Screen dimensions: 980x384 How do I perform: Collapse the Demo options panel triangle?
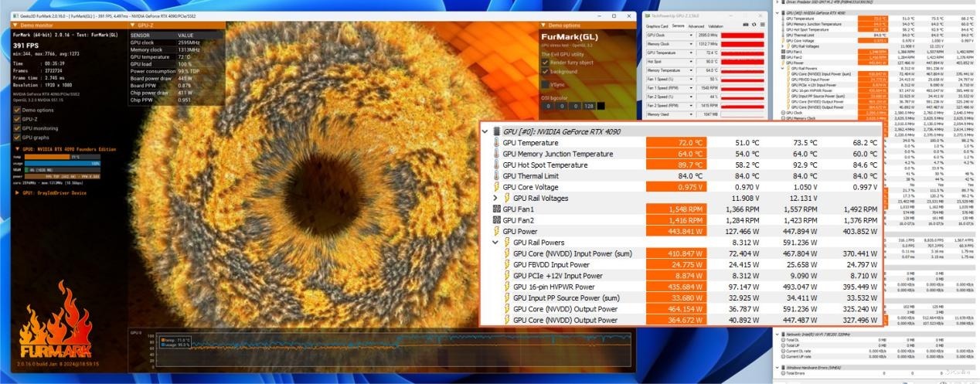click(542, 25)
